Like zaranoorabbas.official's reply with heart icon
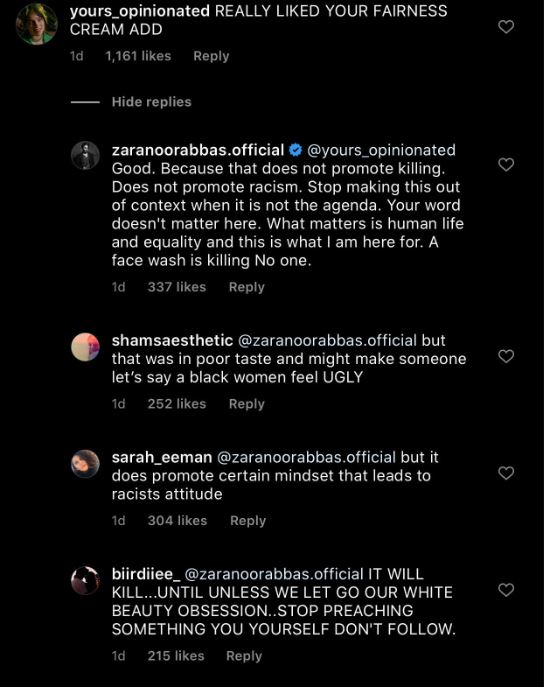 [x=506, y=164]
